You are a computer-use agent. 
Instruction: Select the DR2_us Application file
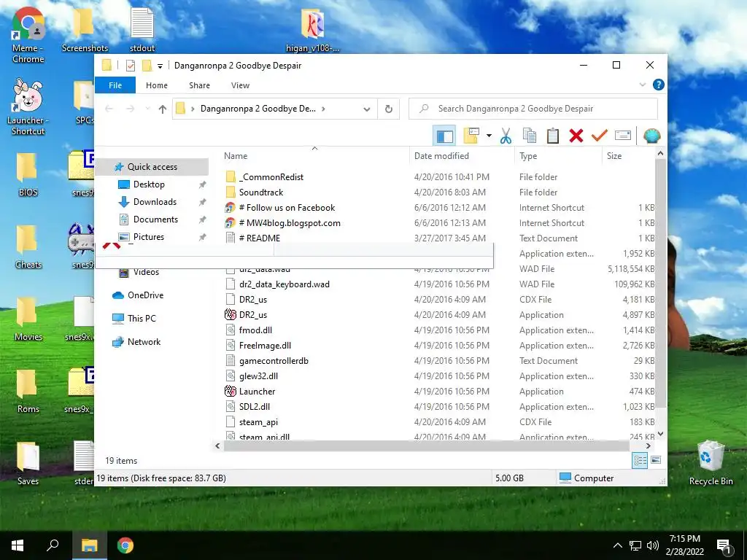click(253, 315)
